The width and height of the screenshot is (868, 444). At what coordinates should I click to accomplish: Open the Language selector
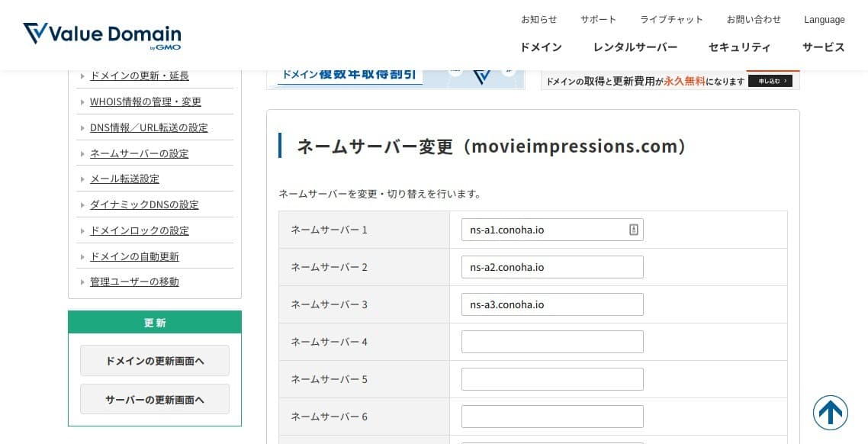(825, 19)
